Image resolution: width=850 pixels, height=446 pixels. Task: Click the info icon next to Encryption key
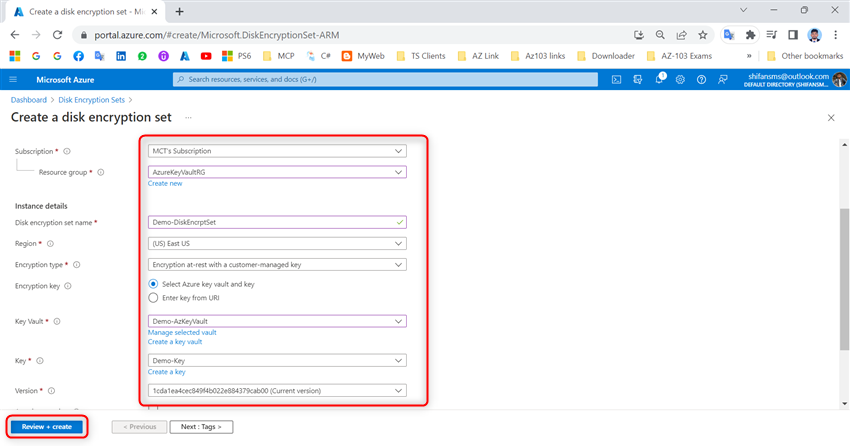[x=68, y=286]
